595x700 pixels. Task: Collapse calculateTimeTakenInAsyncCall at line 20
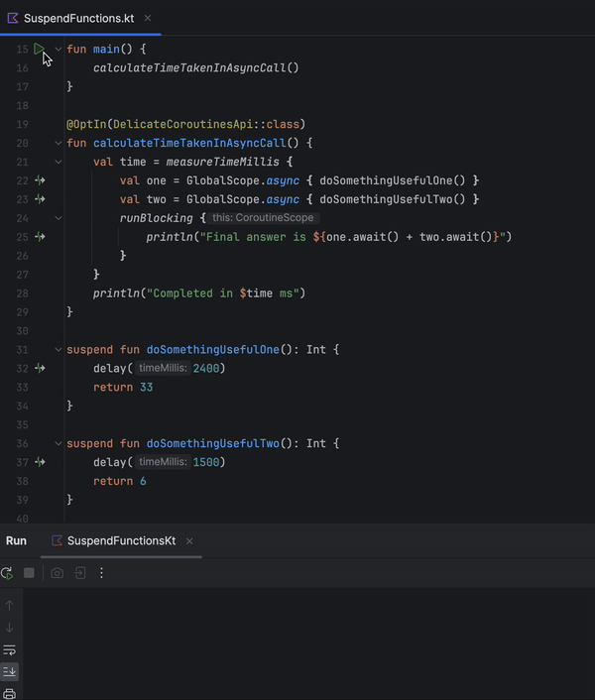[x=58, y=143]
